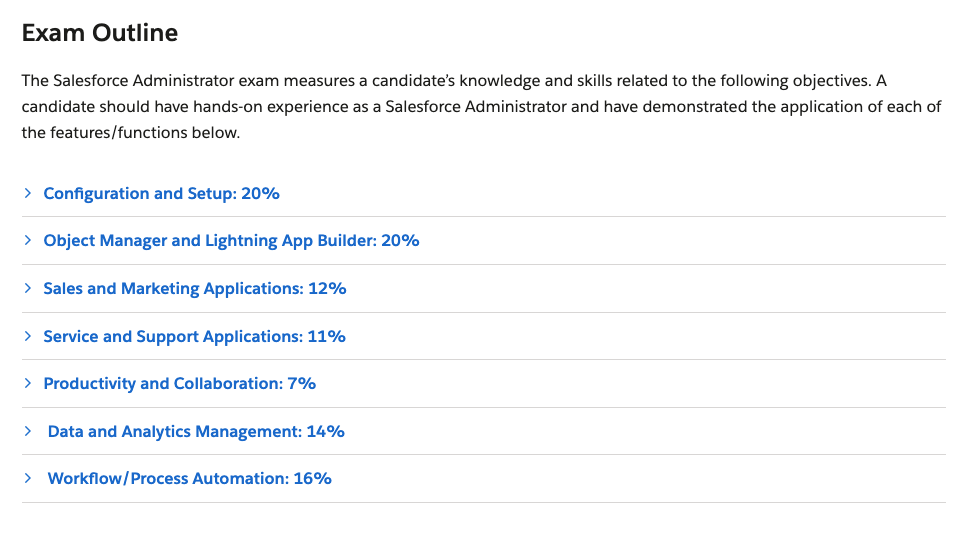This screenshot has width=974, height=533.
Task: Click the Data and Analytics Management chevron
Action: [28, 431]
